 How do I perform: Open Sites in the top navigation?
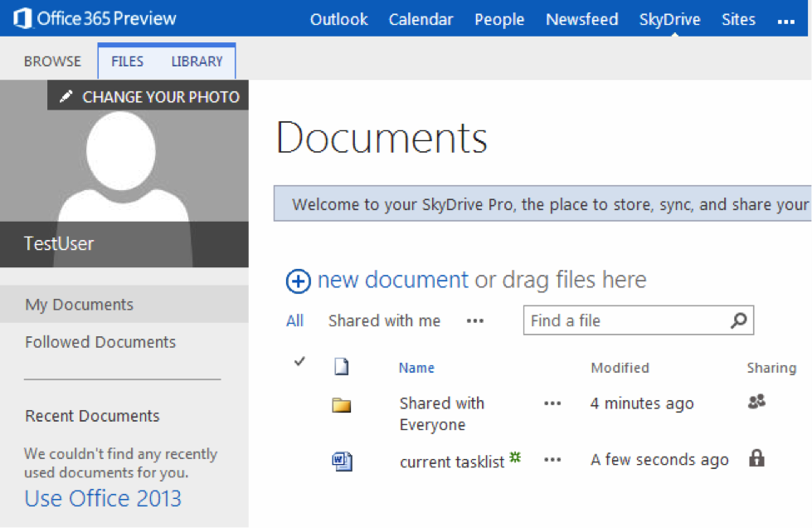point(738,20)
